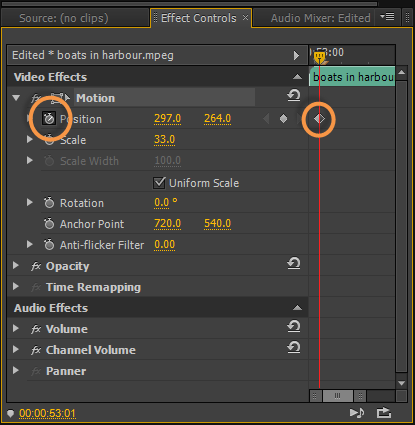This screenshot has width=415, height=425.
Task: Select the Motion effect label
Action: [x=95, y=98]
